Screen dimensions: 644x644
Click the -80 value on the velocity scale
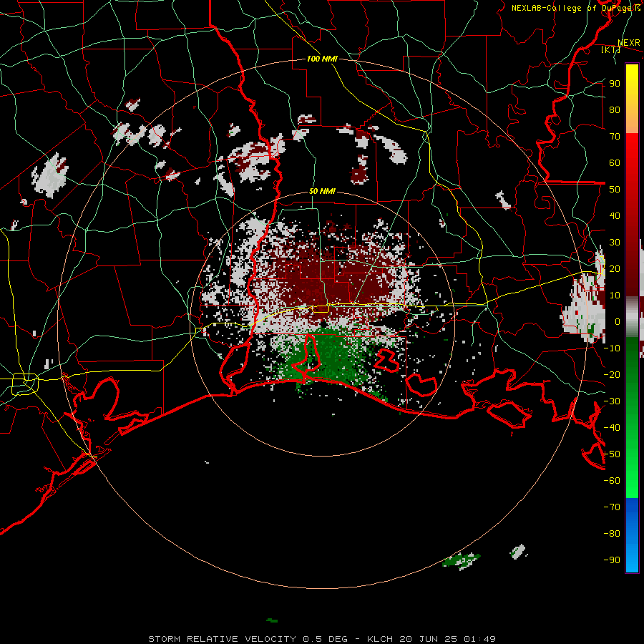(612, 534)
